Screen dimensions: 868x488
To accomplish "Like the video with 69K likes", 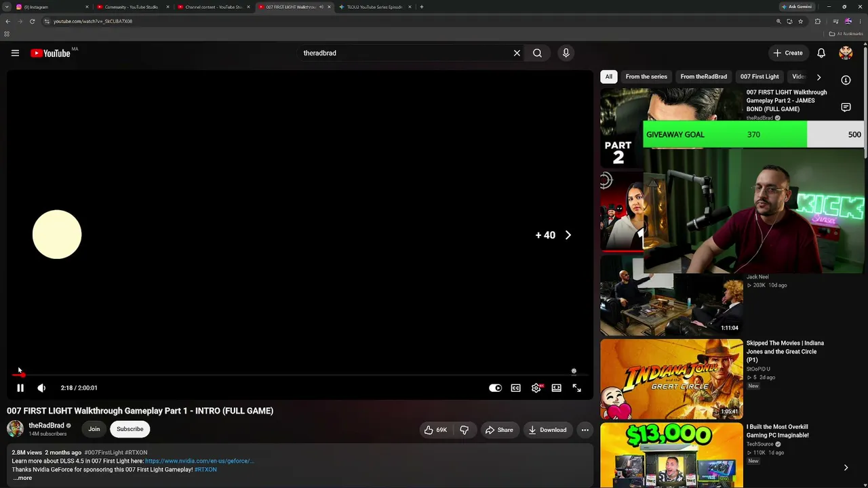I will (435, 430).
